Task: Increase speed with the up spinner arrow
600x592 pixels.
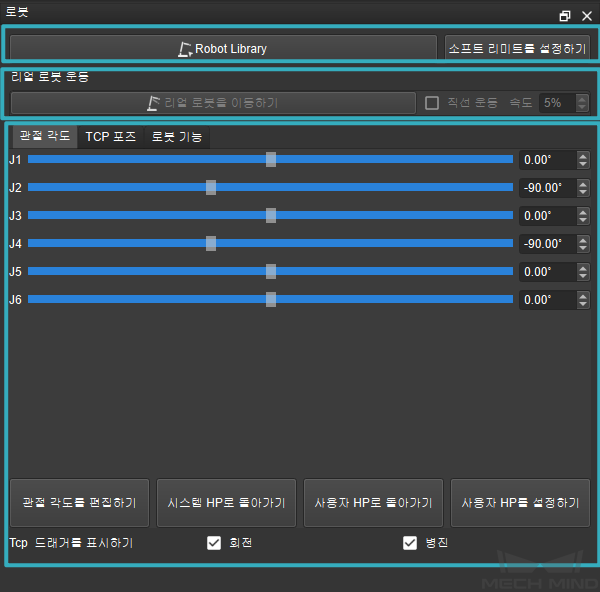Action: tap(582, 99)
